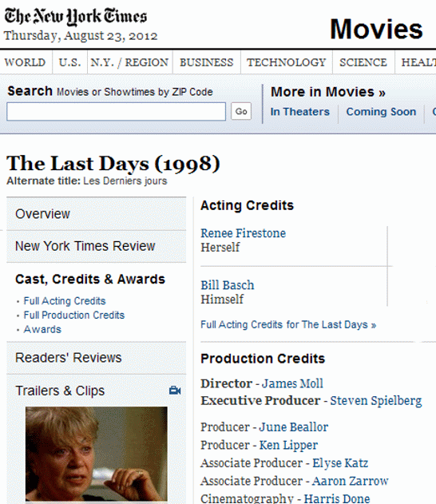
Task: Open the Steven Spielberg credit link
Action: coord(376,401)
